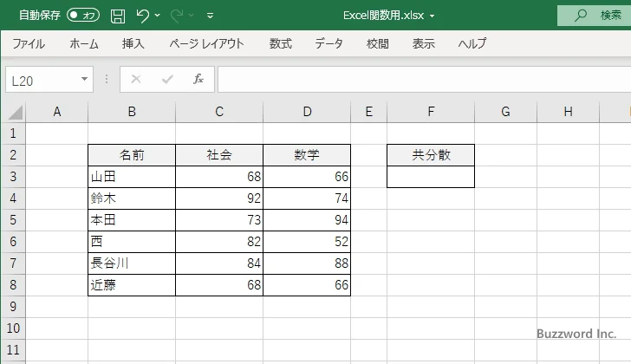Viewport: 631px width, 364px height.
Task: Click the 名前 header cell
Action: coord(132,155)
